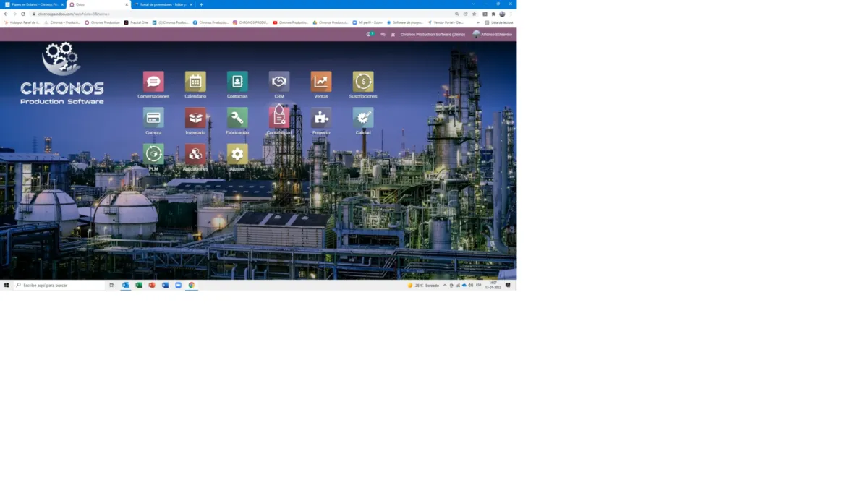Click the taskbar clock and date
This screenshot has width=868, height=488.
(x=492, y=285)
